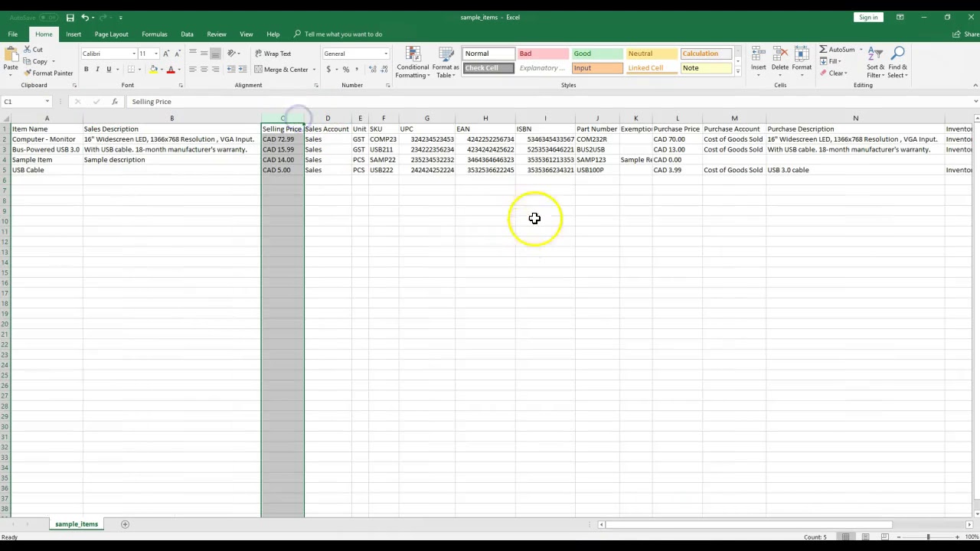Image resolution: width=980 pixels, height=551 pixels.
Task: Toggle Bold formatting
Action: point(86,70)
